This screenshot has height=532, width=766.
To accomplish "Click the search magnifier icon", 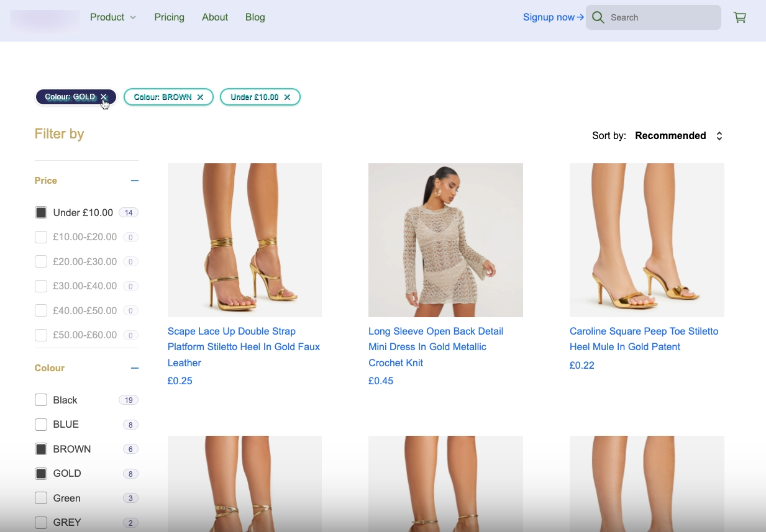I will click(x=597, y=17).
